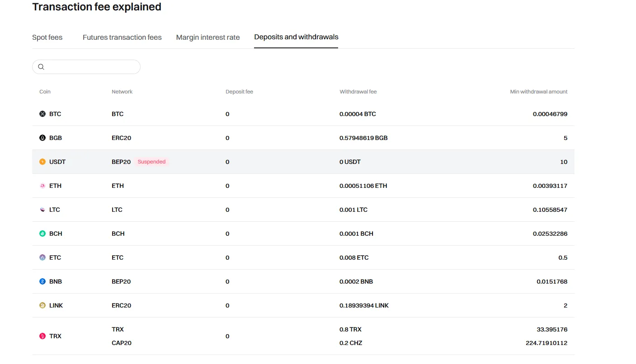Click the 0.00393117 min withdrawal value
Screen dimensions: 636x364
tap(550, 186)
